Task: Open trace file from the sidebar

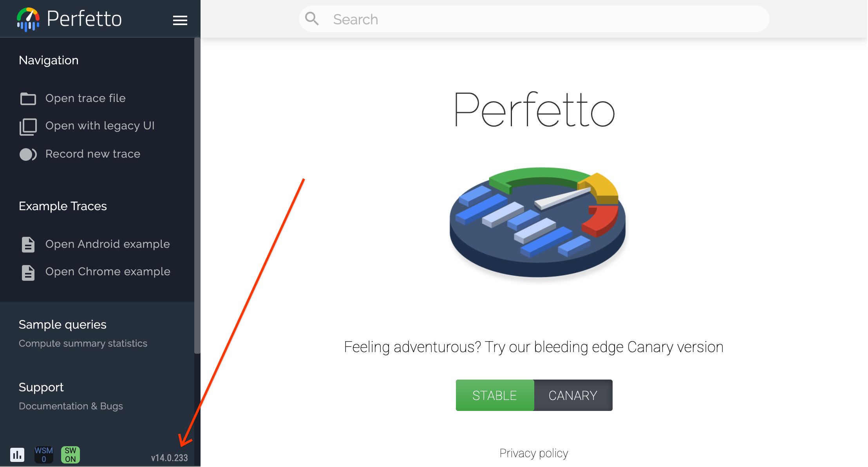Action: [85, 98]
